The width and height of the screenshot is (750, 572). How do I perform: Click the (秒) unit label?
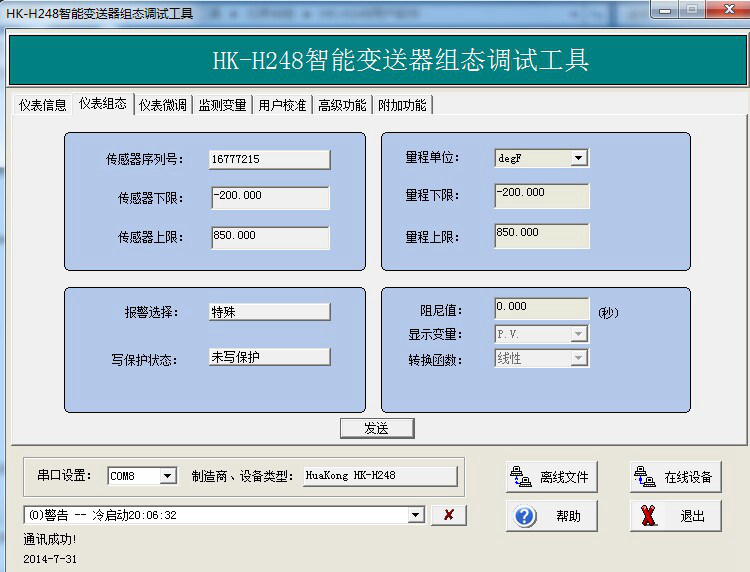pyautogui.click(x=608, y=313)
